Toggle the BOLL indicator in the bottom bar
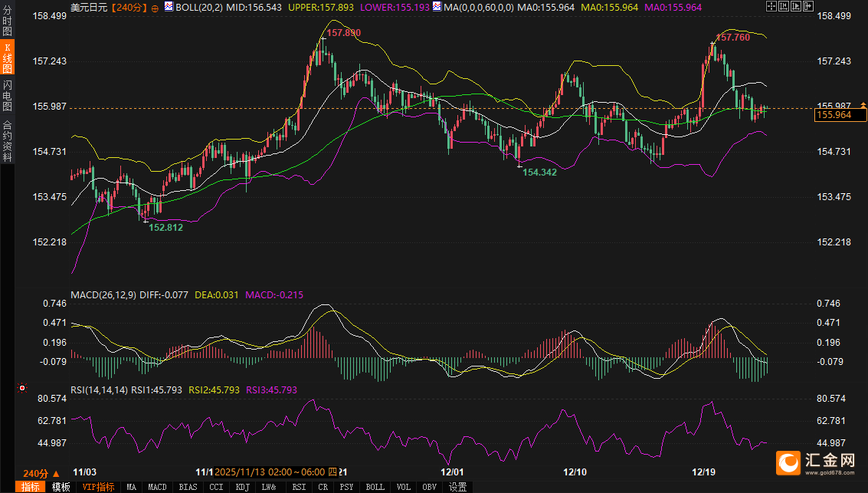 tap(375, 487)
